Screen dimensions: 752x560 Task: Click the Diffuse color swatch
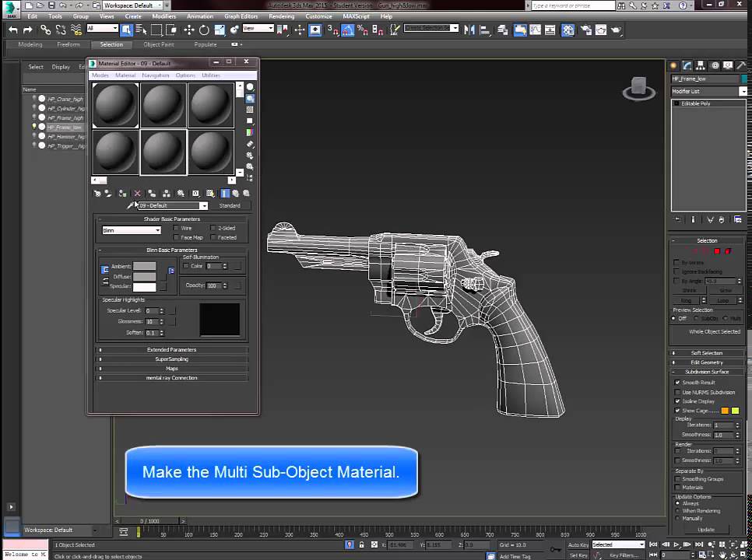tap(144, 276)
